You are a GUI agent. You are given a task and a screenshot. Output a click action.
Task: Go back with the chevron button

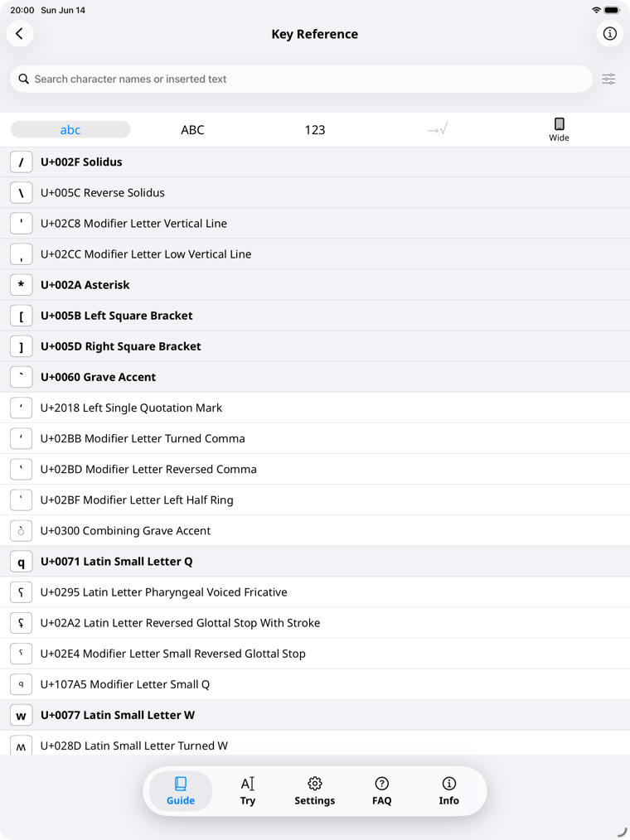coord(20,34)
